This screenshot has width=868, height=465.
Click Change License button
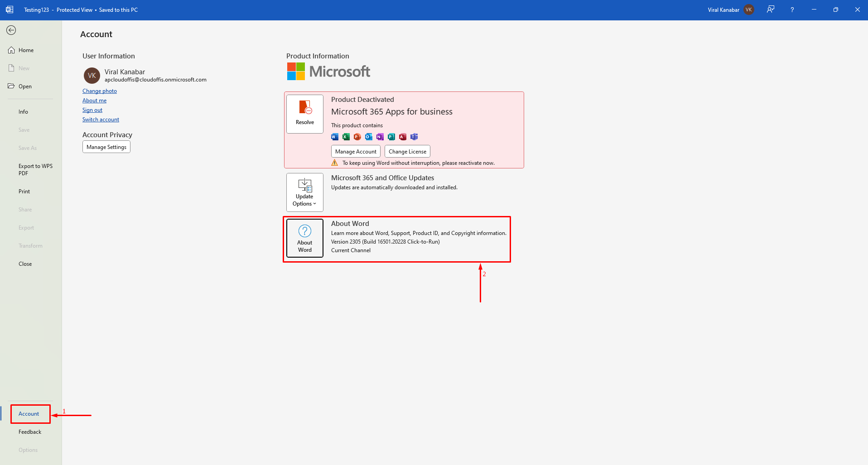pyautogui.click(x=407, y=151)
